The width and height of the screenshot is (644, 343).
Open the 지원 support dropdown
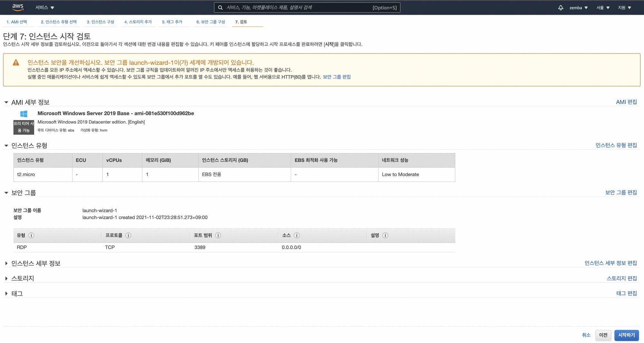624,7
